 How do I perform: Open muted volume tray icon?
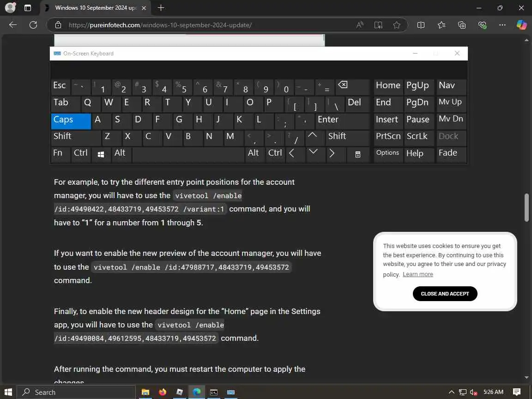pos(474,392)
